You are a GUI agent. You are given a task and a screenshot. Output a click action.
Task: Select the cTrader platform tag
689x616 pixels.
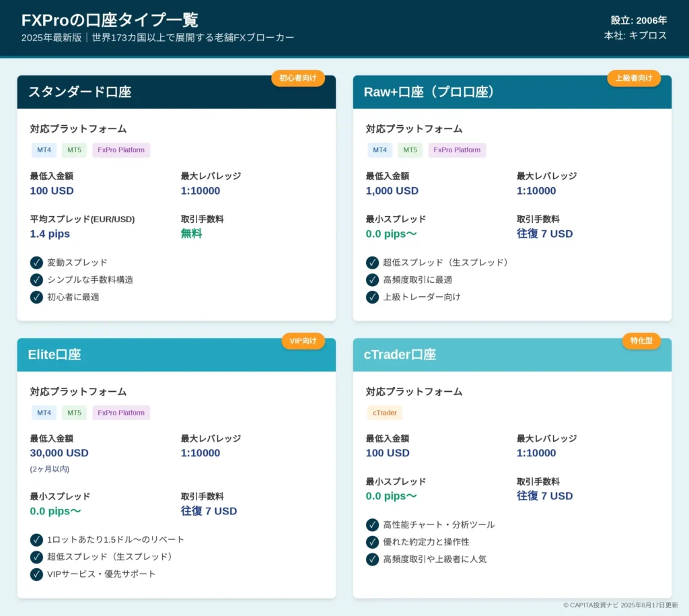[385, 413]
